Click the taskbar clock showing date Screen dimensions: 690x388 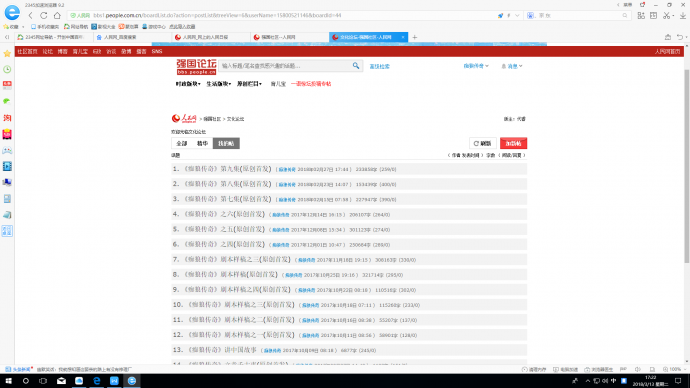(650, 381)
